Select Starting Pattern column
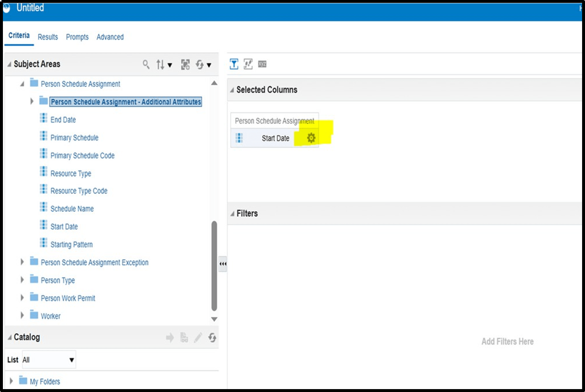The image size is (585, 392). click(71, 245)
